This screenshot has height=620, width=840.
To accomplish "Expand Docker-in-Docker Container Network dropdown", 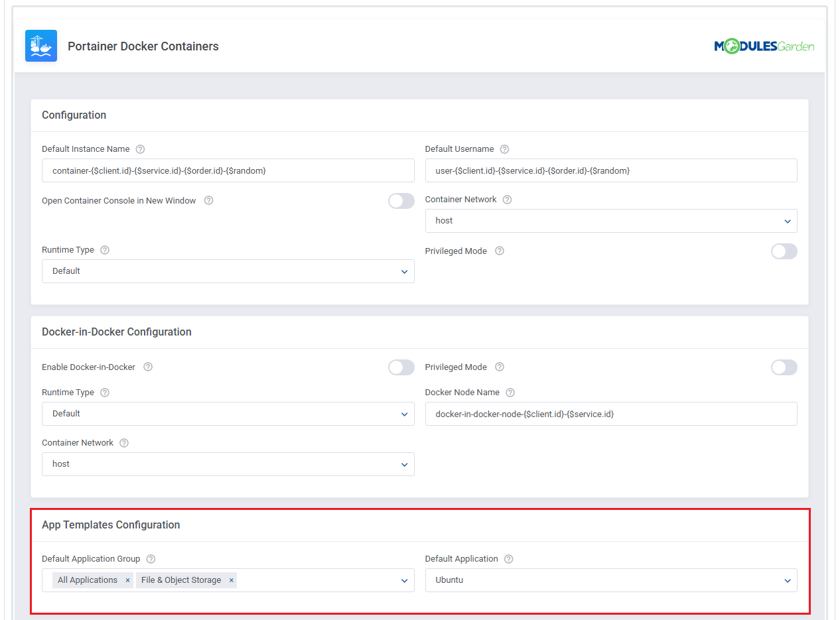I will point(228,464).
